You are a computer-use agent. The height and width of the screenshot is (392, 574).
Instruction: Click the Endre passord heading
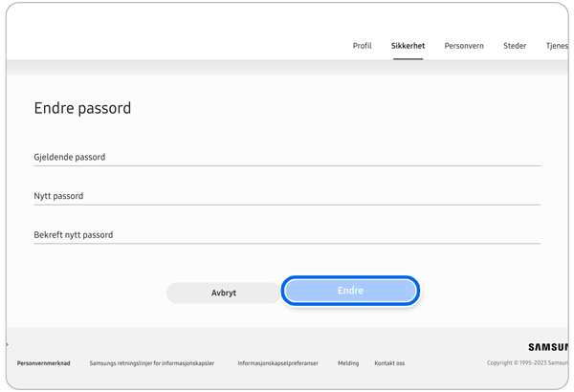coord(82,109)
